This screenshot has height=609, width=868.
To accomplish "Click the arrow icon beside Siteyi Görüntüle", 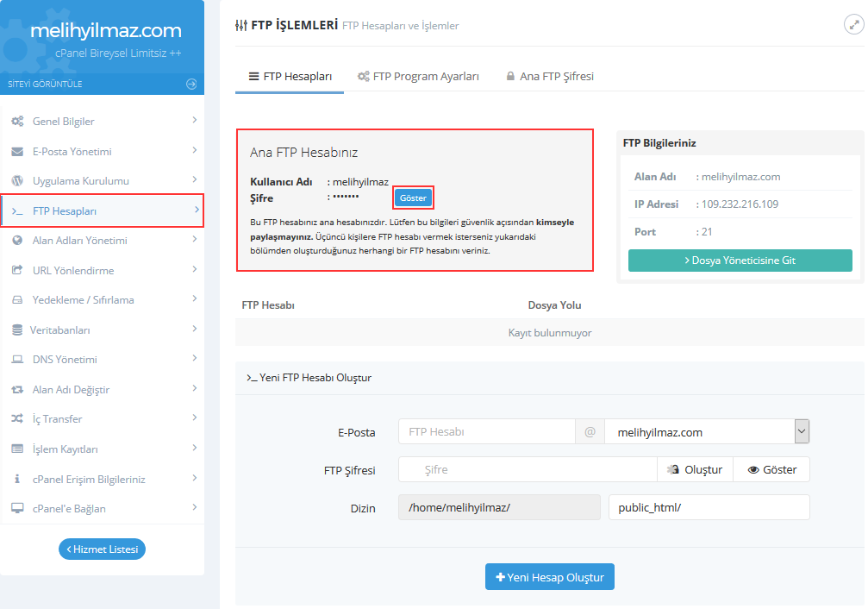I will pos(191,84).
